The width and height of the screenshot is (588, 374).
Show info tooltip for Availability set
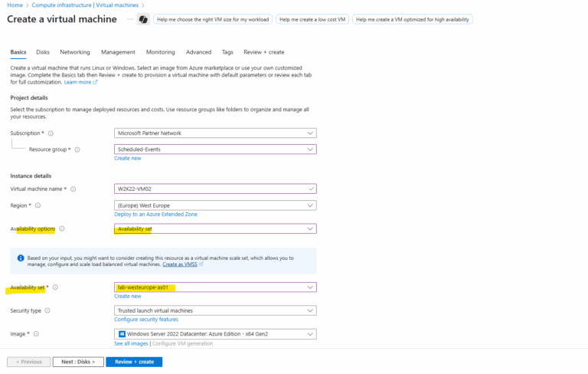click(55, 287)
